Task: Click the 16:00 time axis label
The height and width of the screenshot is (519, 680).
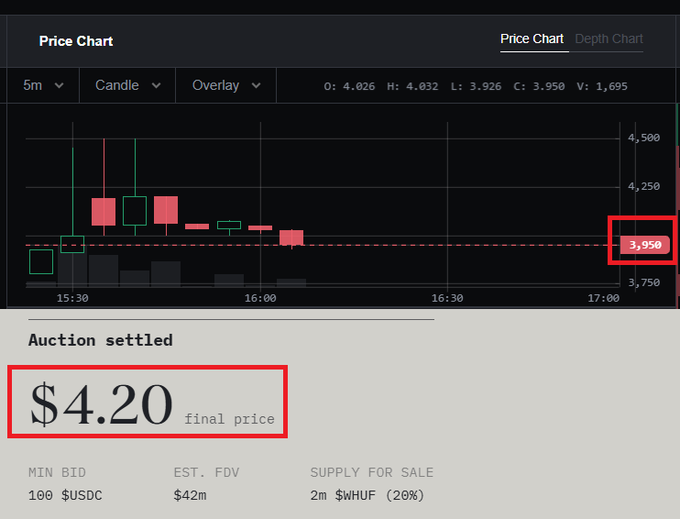Action: pos(260,298)
